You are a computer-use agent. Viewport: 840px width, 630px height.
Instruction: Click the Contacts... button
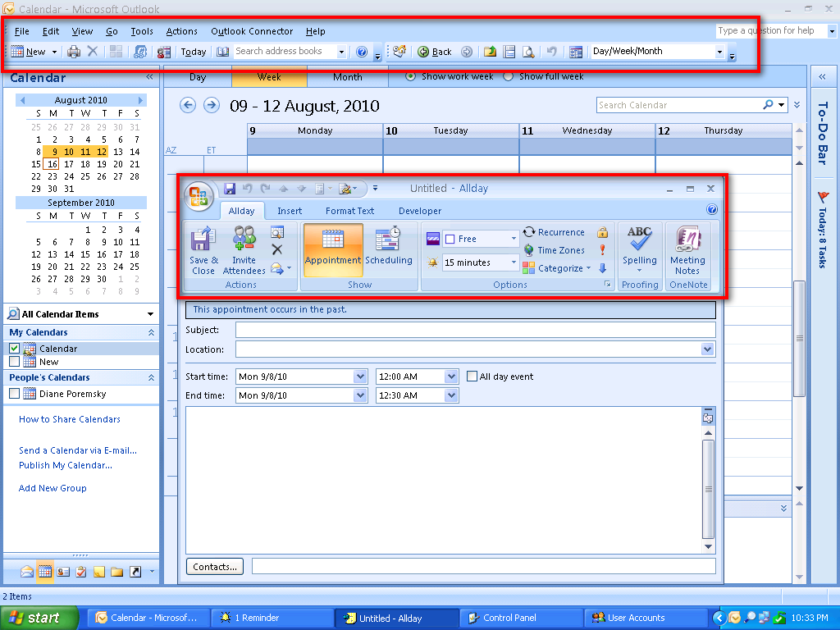tap(215, 567)
